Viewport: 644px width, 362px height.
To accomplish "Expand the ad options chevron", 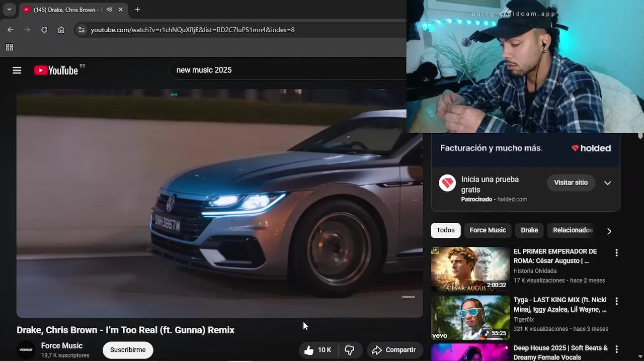I will 607,183.
